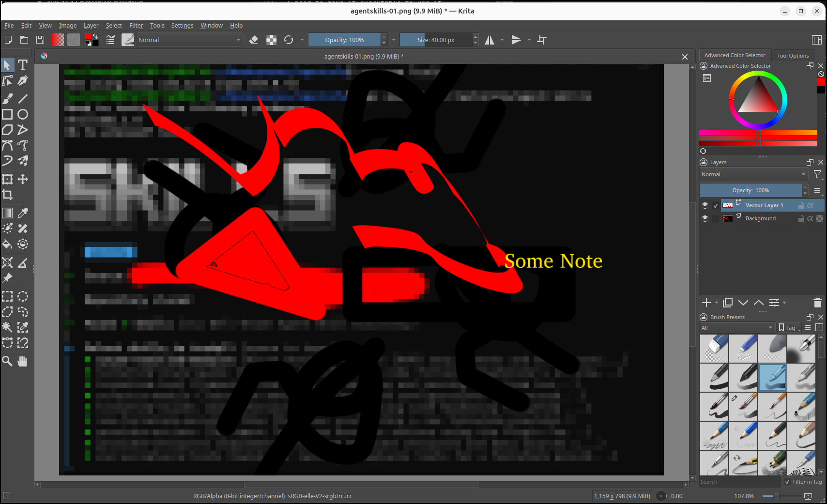Select the Move tool
The width and height of the screenshot is (827, 504).
pyautogui.click(x=22, y=179)
